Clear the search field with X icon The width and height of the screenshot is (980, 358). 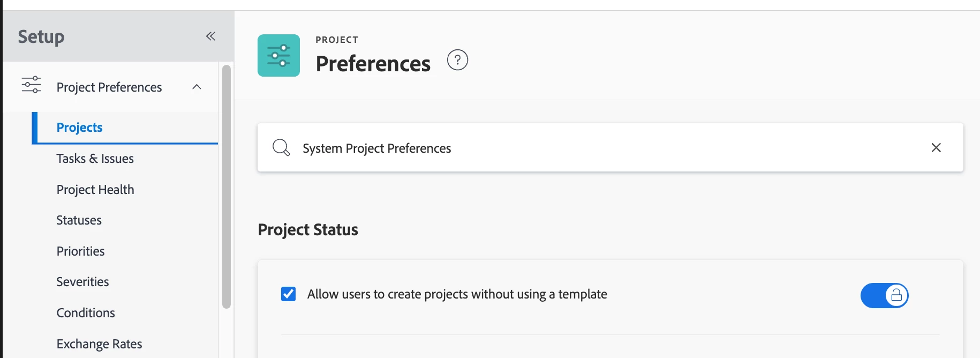click(936, 147)
